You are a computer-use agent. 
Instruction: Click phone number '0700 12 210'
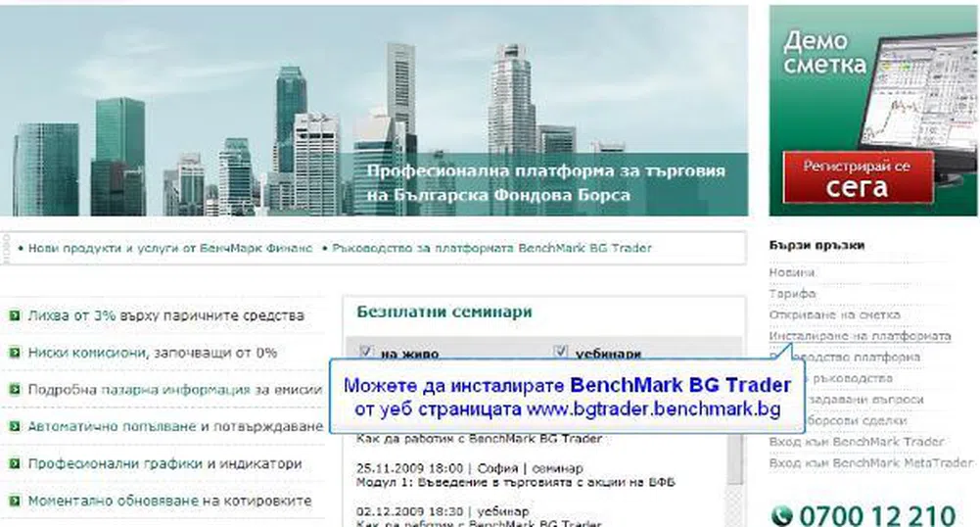[877, 516]
